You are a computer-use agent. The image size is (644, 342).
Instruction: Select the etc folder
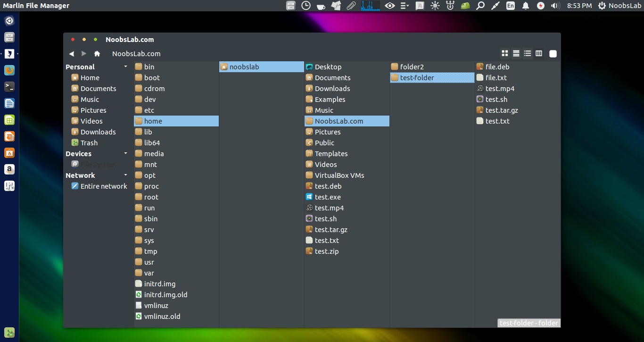pos(176,110)
